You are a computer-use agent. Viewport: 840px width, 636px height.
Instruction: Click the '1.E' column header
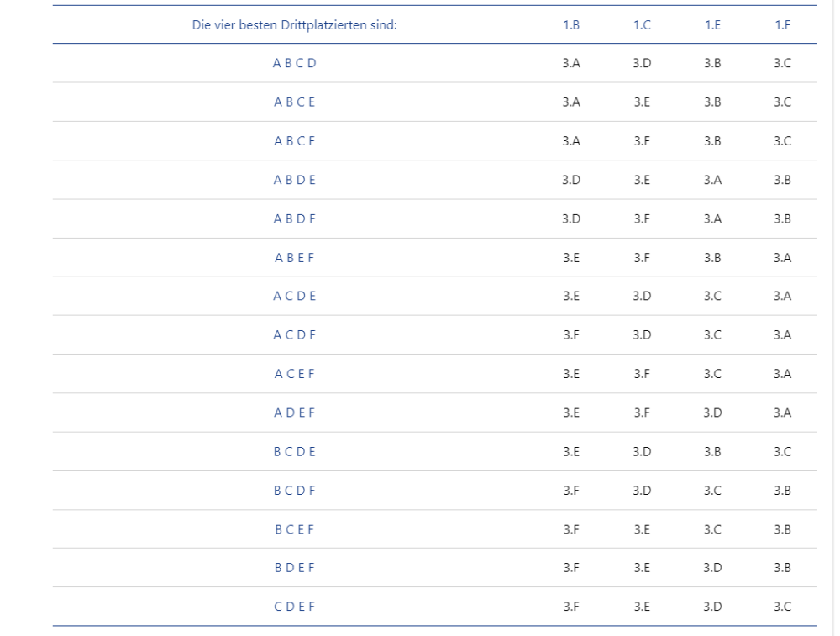coord(711,24)
